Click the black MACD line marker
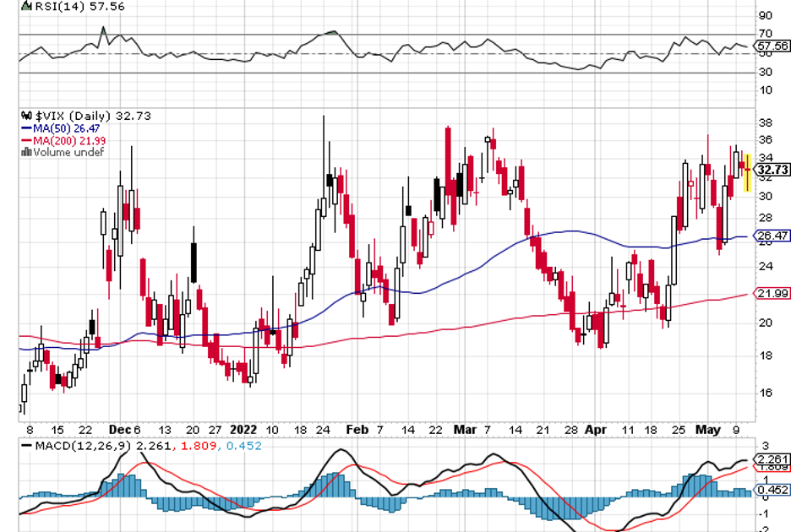Screen dimensions: 791x532 click(x=27, y=445)
